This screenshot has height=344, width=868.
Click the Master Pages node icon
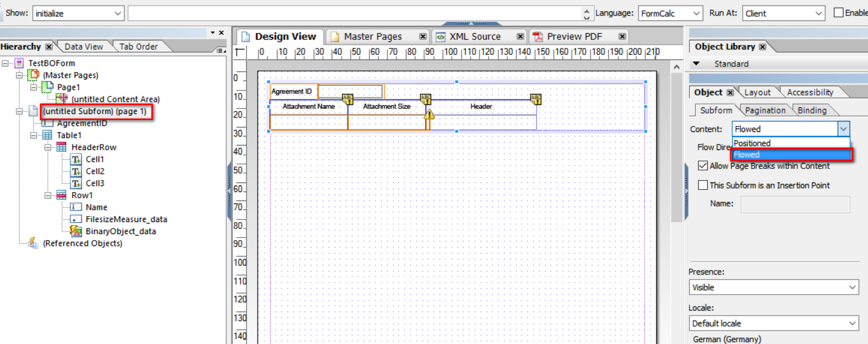coord(33,75)
